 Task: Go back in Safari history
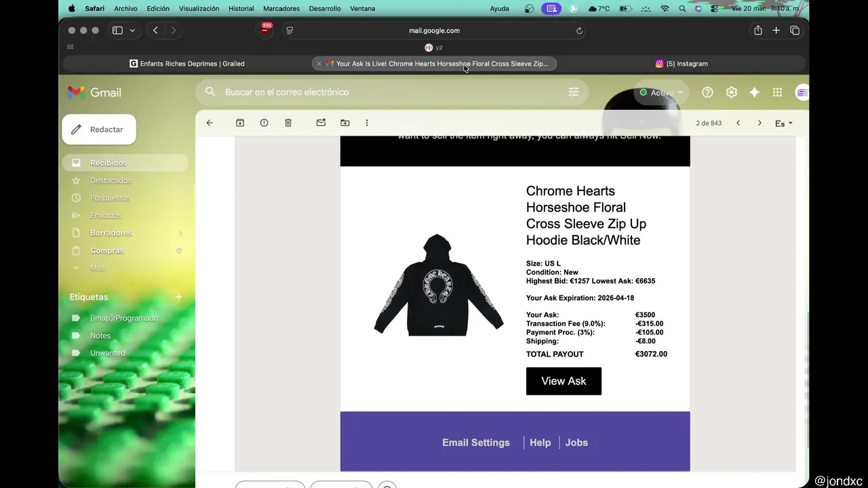155,30
